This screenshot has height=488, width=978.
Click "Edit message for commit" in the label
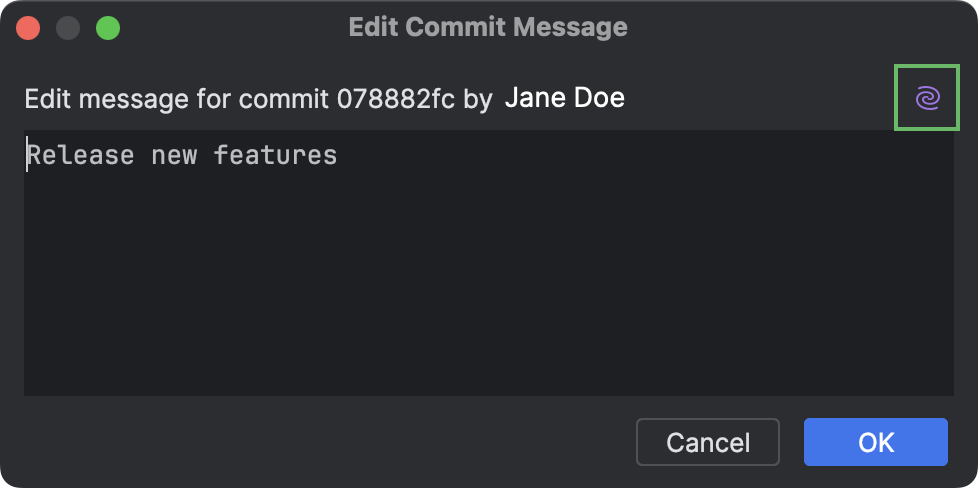click(176, 98)
